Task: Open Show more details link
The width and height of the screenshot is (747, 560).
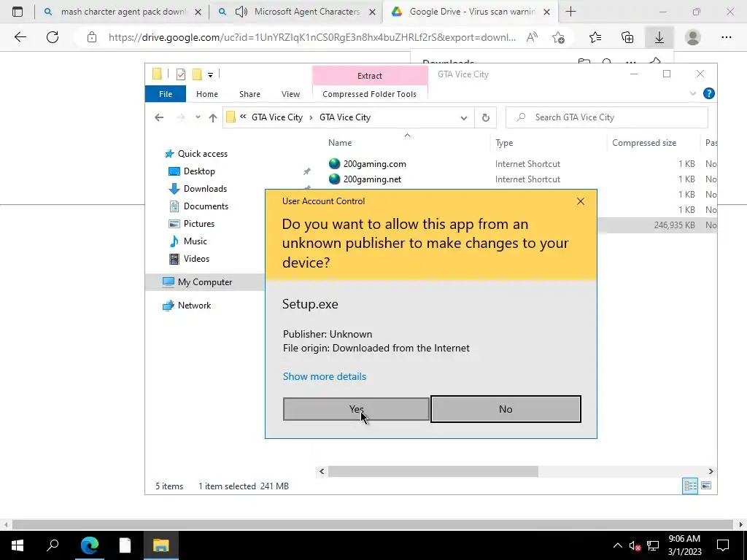Action: [x=325, y=376]
